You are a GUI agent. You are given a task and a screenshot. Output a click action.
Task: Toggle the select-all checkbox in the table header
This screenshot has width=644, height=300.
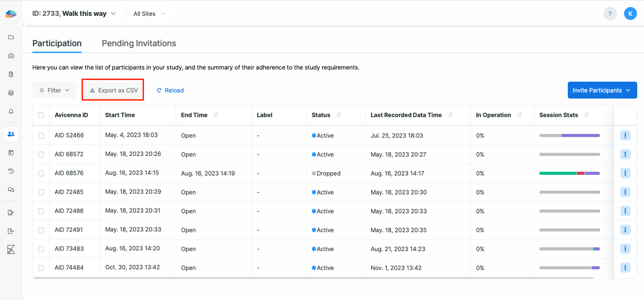[41, 115]
